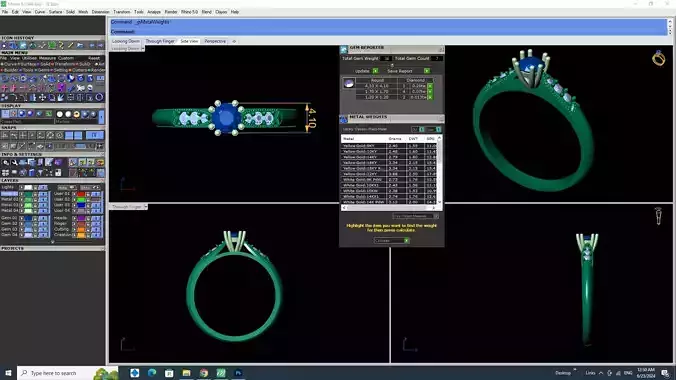Screen dimensions: 676x380
Task: Collapse the Info & Settings section
Action: [x=103, y=154]
